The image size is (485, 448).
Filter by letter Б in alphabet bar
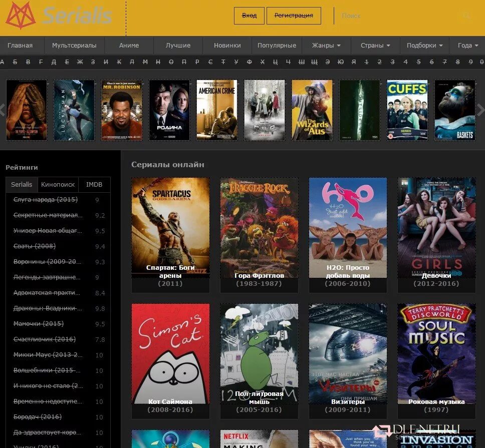point(15,62)
